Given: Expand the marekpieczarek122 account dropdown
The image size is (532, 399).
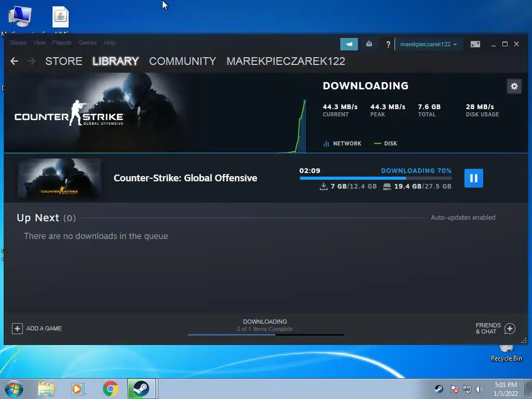Looking at the screenshot, I should tap(429, 44).
